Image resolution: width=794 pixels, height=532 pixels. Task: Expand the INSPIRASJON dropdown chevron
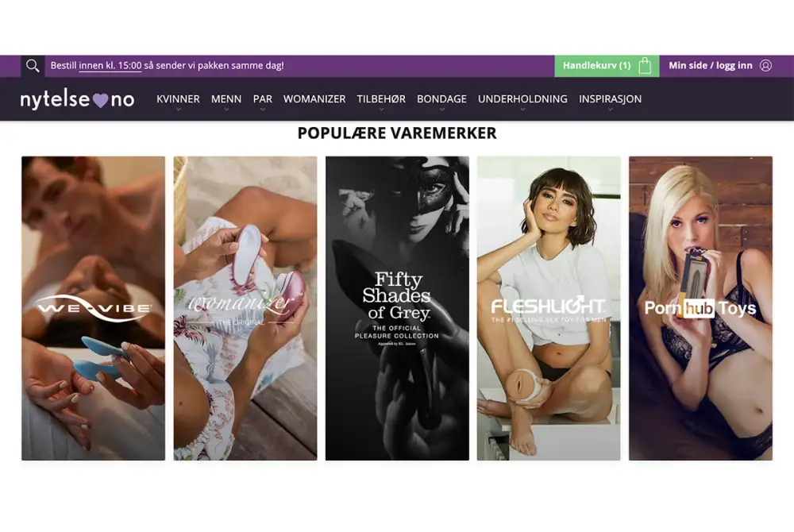coord(610,110)
